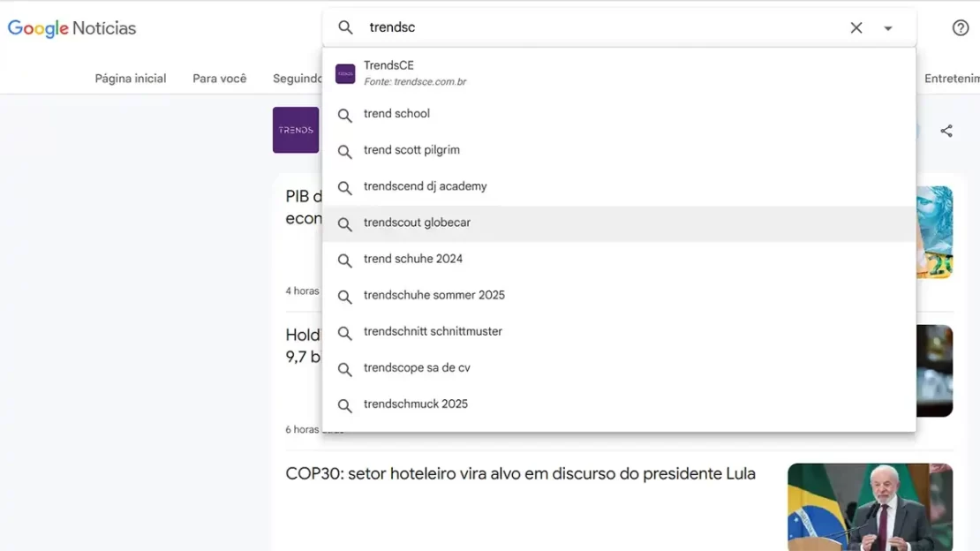
Task: Choose 'trendschmuck 2025' suggestion
Action: point(415,404)
